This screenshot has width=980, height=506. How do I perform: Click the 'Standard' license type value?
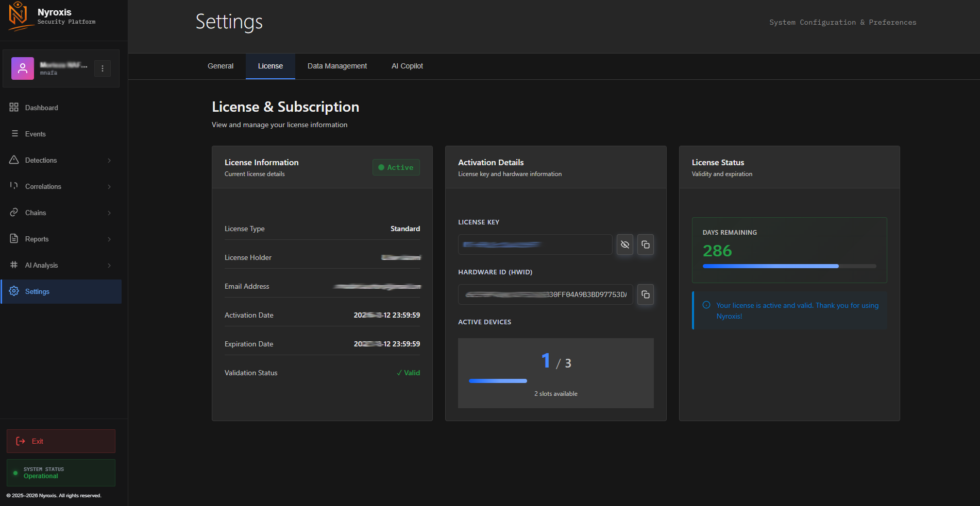(x=405, y=229)
